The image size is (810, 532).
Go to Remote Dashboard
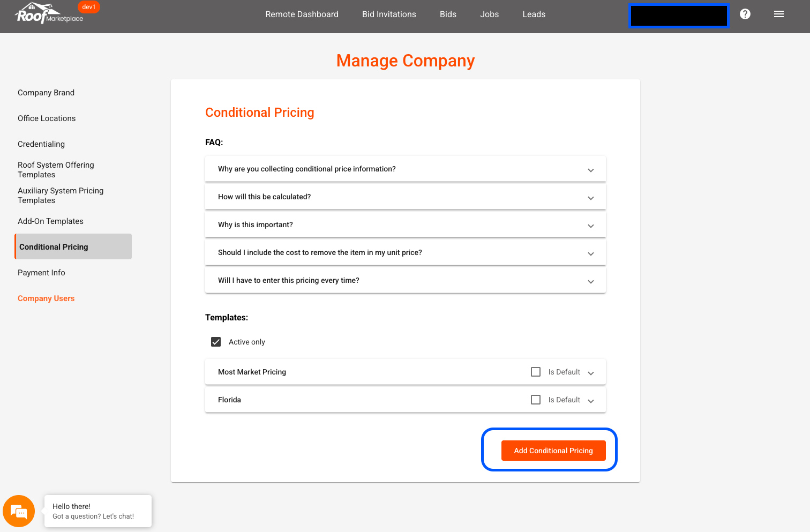coord(302,14)
